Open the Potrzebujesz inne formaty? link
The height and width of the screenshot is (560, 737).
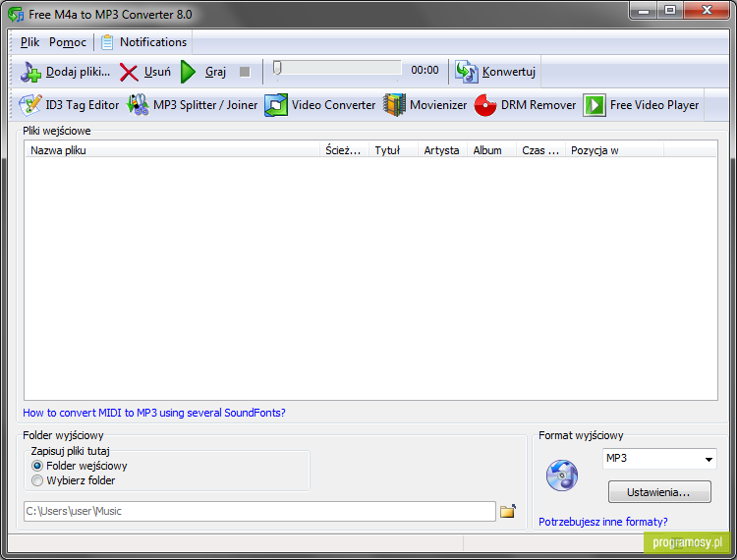[x=603, y=522]
